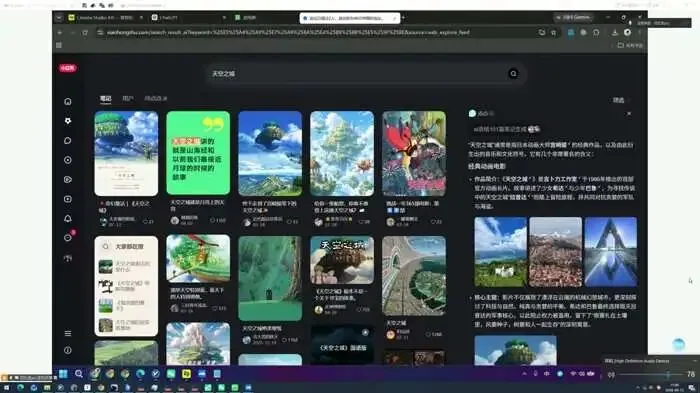Click the Windows Start button on taskbar
700x393 pixels.
click(x=63, y=373)
